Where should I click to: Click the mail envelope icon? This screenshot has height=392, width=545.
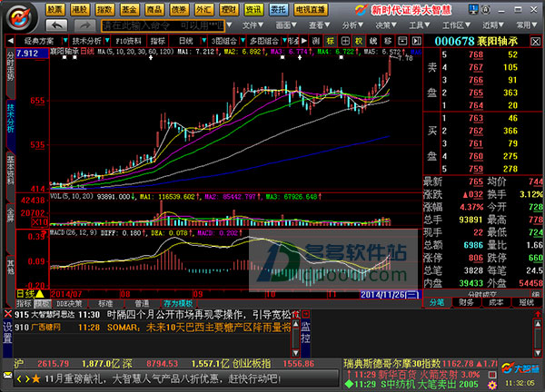coord(7,376)
